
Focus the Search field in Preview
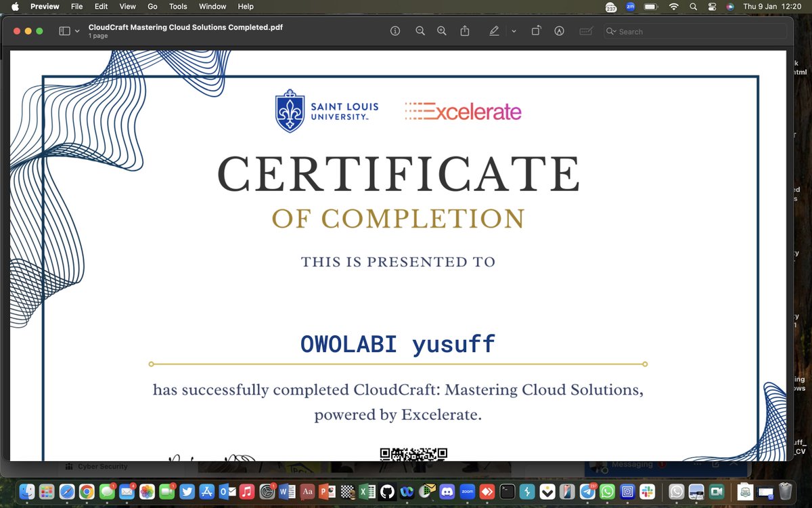[696, 31]
